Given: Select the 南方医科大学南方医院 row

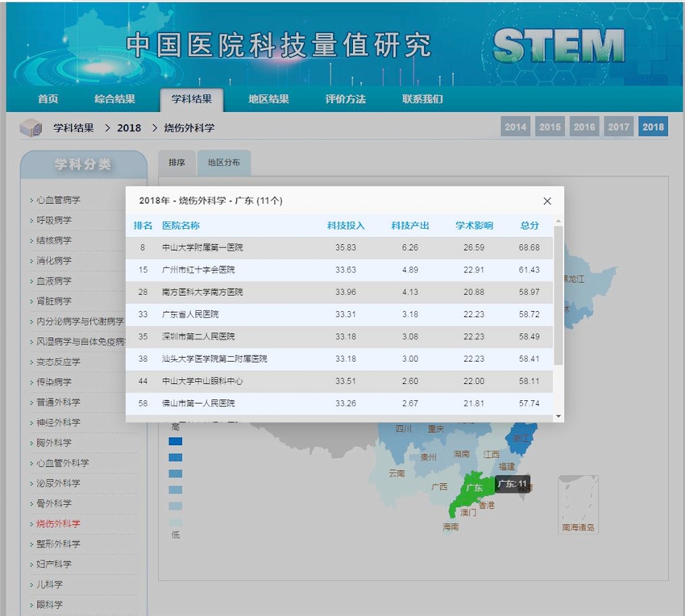Looking at the screenshot, I should 339,292.
